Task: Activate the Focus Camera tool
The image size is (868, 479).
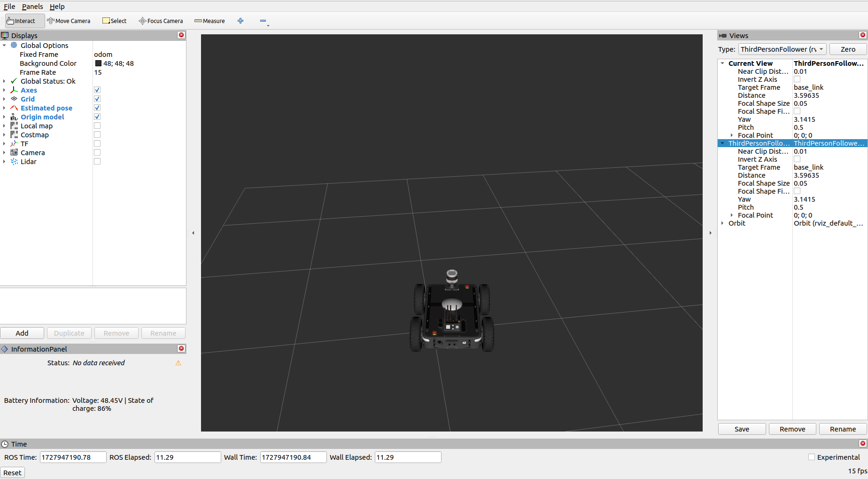Action: click(x=161, y=21)
